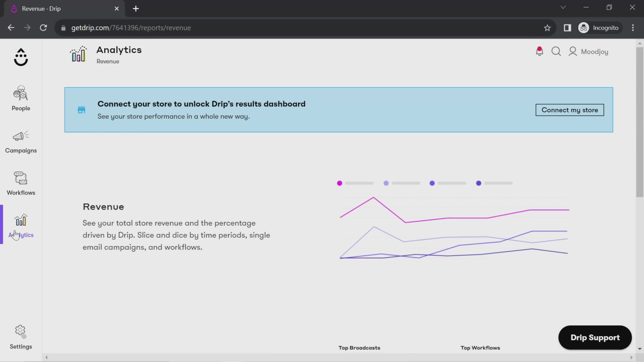Expand the revenue chart legend dot

(x=340, y=183)
